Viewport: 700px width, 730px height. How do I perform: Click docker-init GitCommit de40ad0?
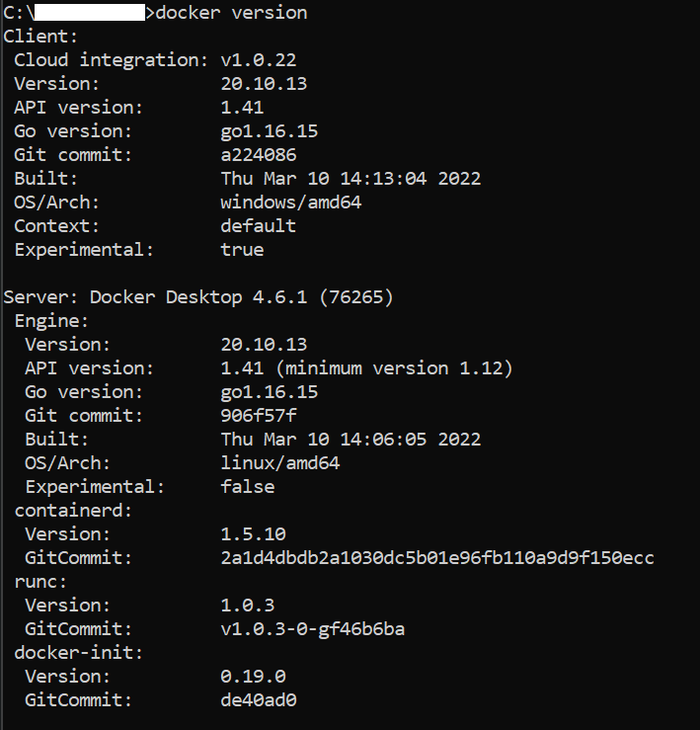259,700
